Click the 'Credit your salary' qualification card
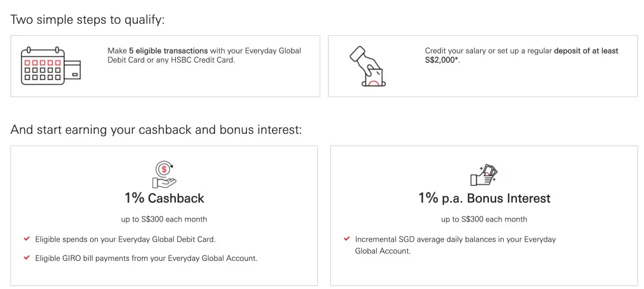 (x=483, y=66)
